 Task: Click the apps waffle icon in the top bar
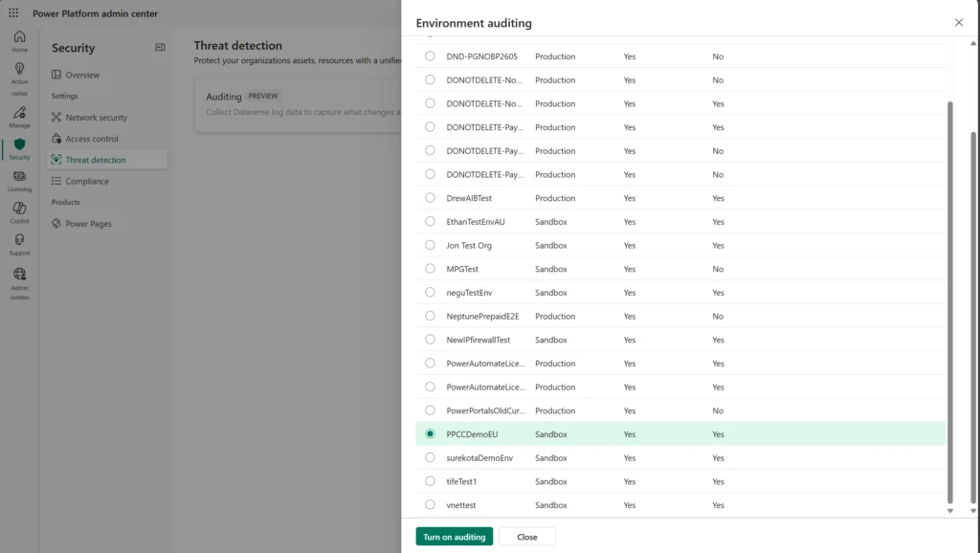pos(12,12)
